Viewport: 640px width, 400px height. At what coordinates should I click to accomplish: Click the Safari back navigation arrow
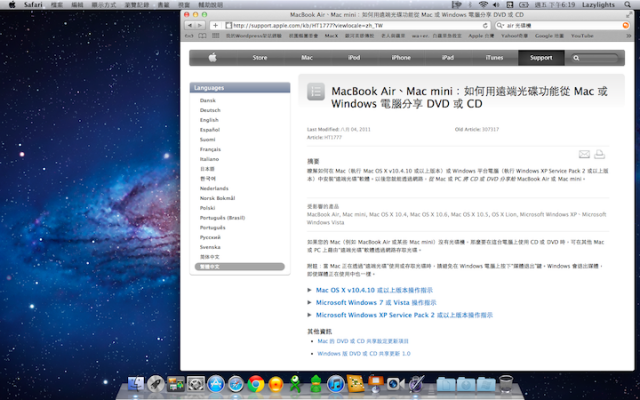190,25
